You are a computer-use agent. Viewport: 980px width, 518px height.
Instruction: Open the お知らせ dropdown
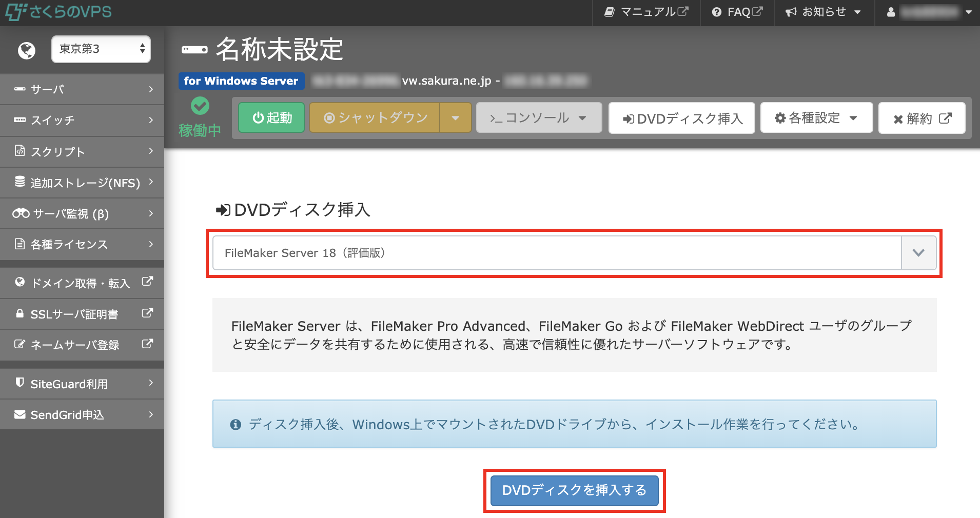click(823, 12)
